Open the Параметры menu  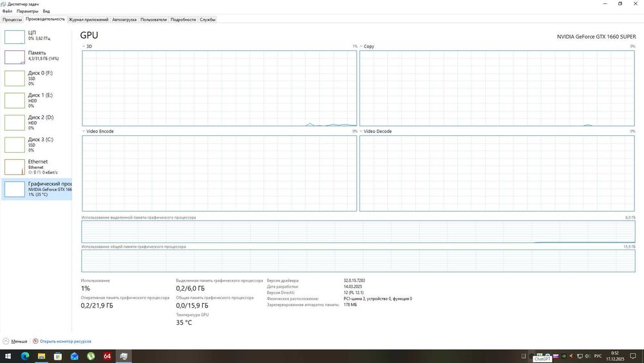[x=27, y=11]
